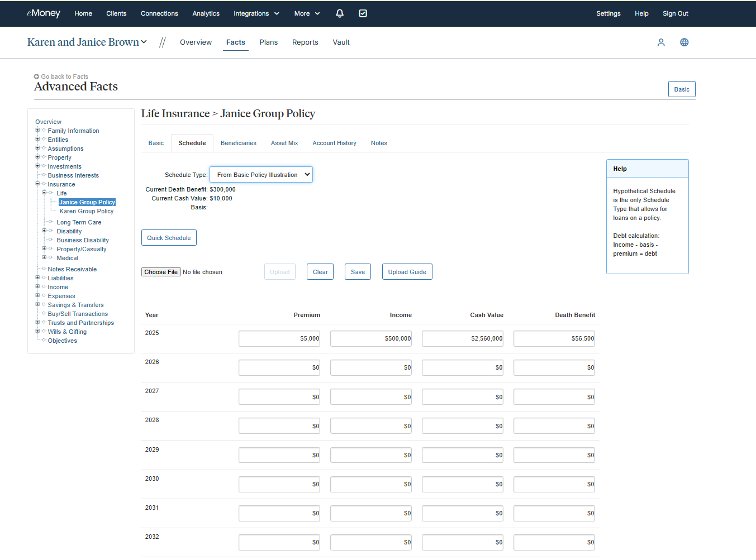
Task: Expand the Property/Casualty tree node
Action: tap(44, 248)
